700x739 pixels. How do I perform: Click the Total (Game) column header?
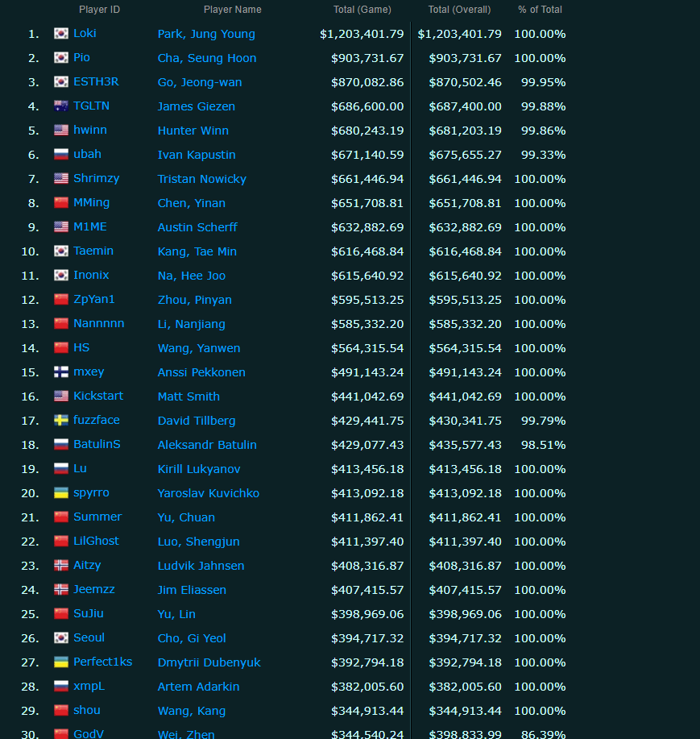tap(362, 10)
